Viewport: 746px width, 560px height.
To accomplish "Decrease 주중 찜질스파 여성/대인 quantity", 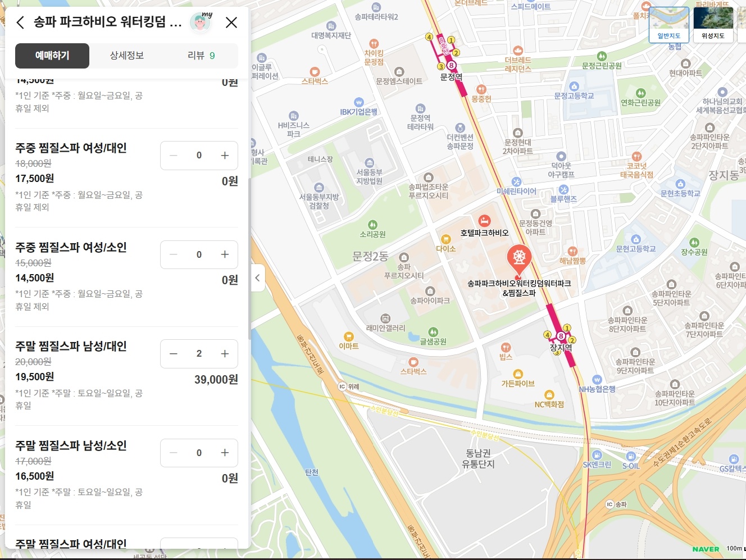I will tap(174, 156).
